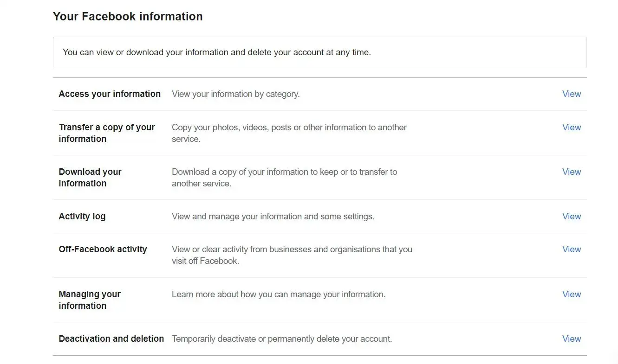The width and height of the screenshot is (618, 364).
Task: Click View link for Access your information
Action: click(x=571, y=94)
